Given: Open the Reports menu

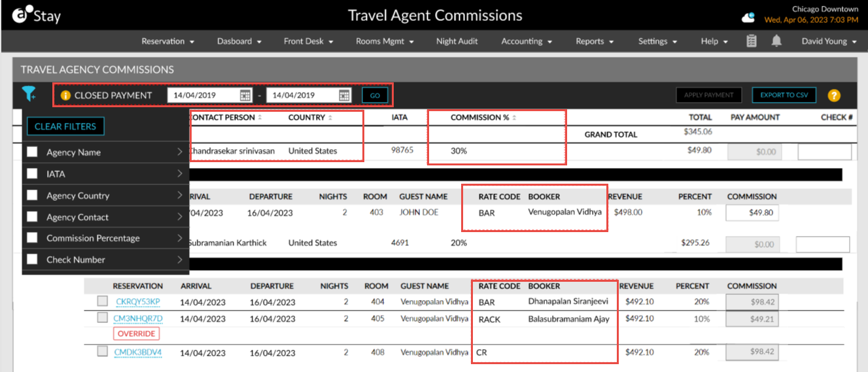Looking at the screenshot, I should pos(595,41).
